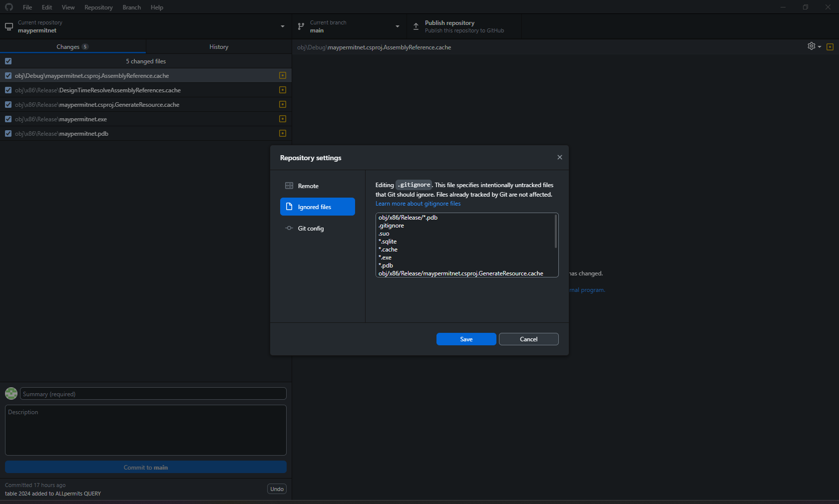Open the Learn more about gitignore files link
Image resolution: width=839 pixels, height=504 pixels.
(x=418, y=204)
